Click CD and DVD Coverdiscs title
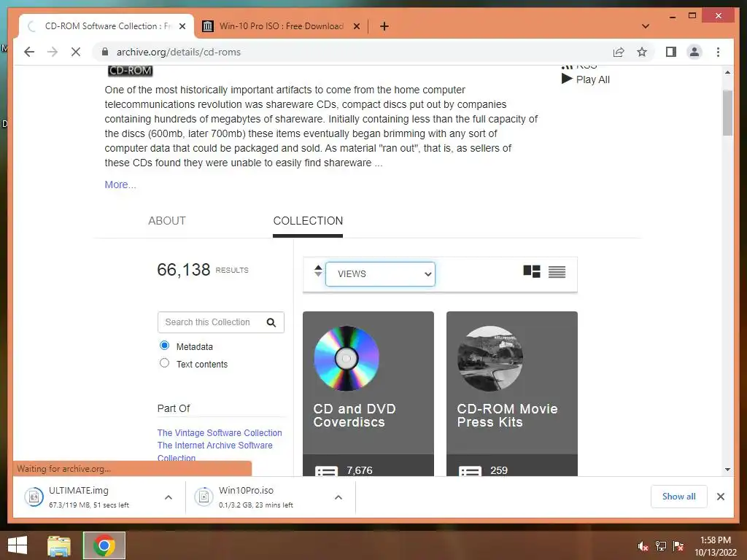747x560 pixels. [355, 415]
